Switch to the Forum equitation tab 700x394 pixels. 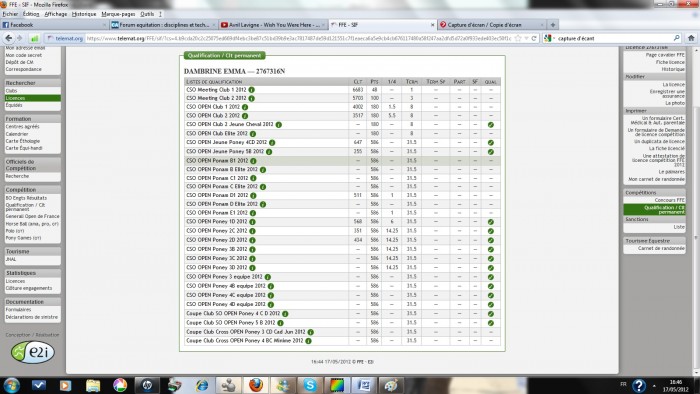(163, 25)
